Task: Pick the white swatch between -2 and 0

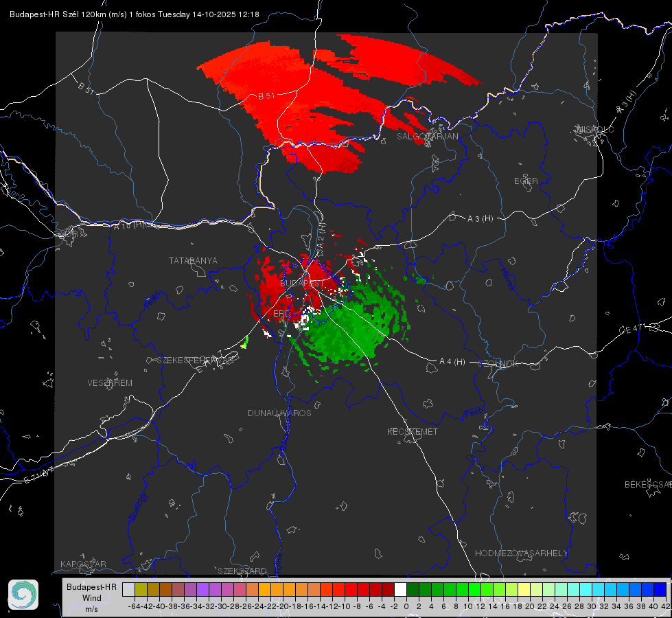Action: tap(400, 589)
